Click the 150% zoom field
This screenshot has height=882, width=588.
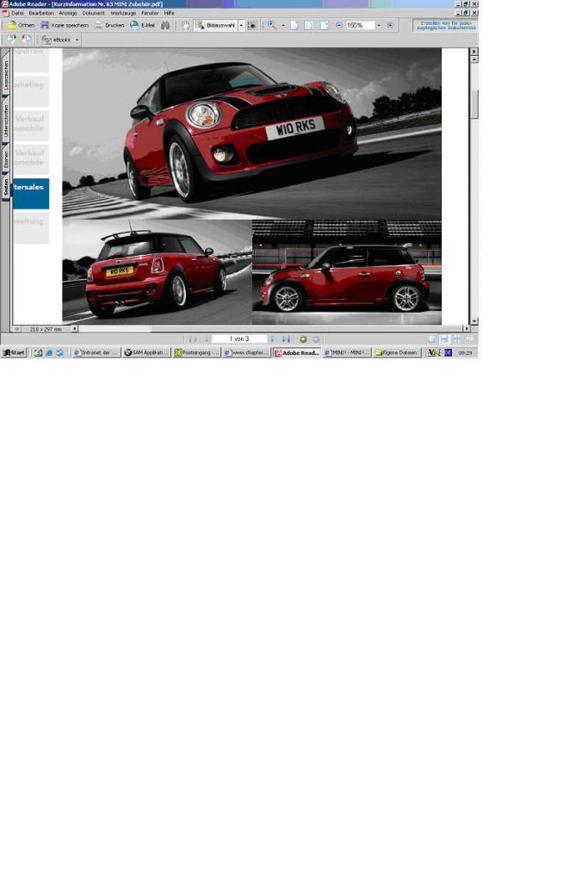tap(359, 25)
